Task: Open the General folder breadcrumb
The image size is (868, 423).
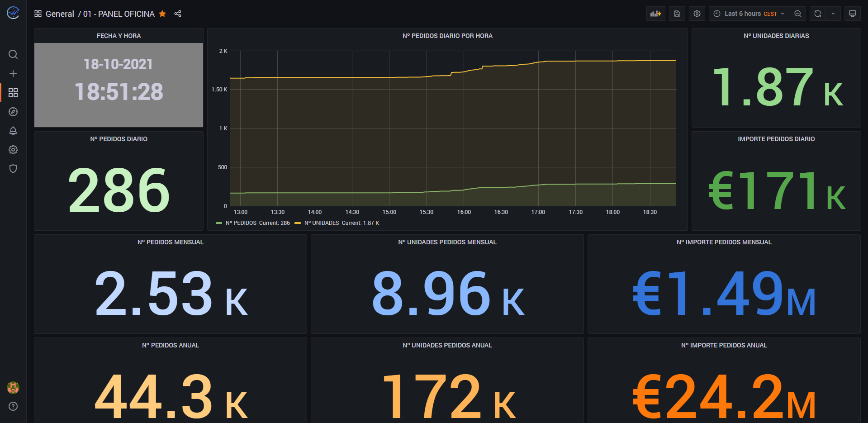Action: [60, 14]
